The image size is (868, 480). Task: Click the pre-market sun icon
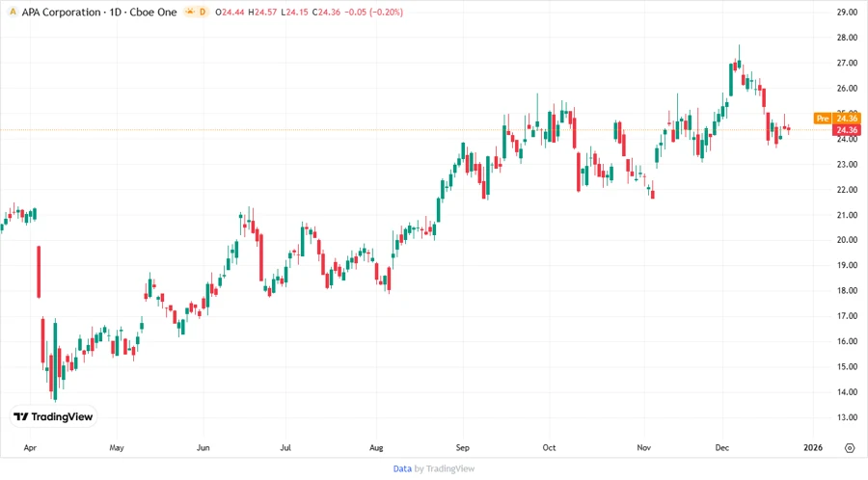tap(190, 12)
